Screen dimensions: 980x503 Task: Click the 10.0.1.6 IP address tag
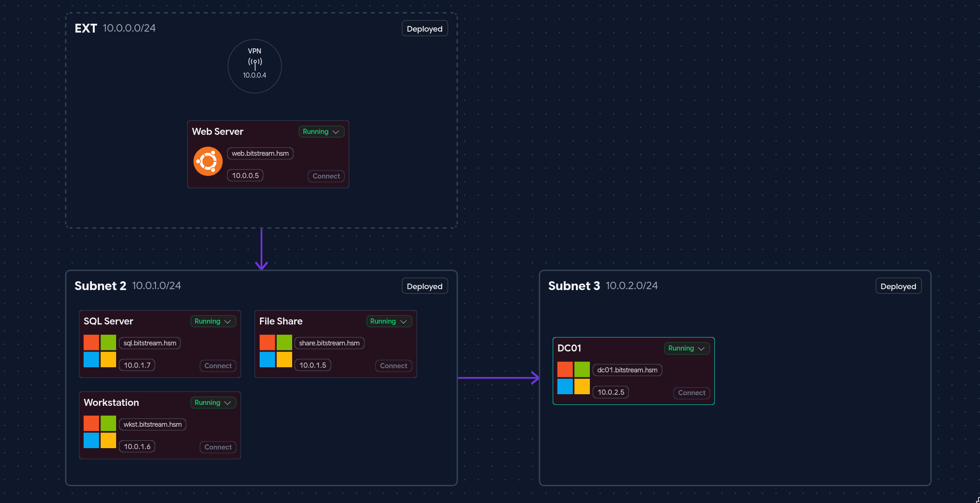[x=137, y=447]
